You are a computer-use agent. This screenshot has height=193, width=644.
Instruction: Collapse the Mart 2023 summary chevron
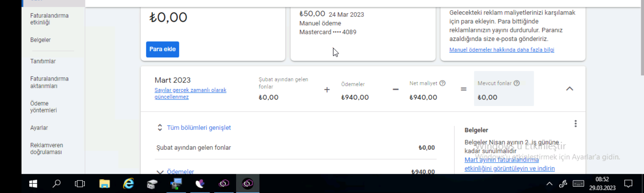coord(570,89)
